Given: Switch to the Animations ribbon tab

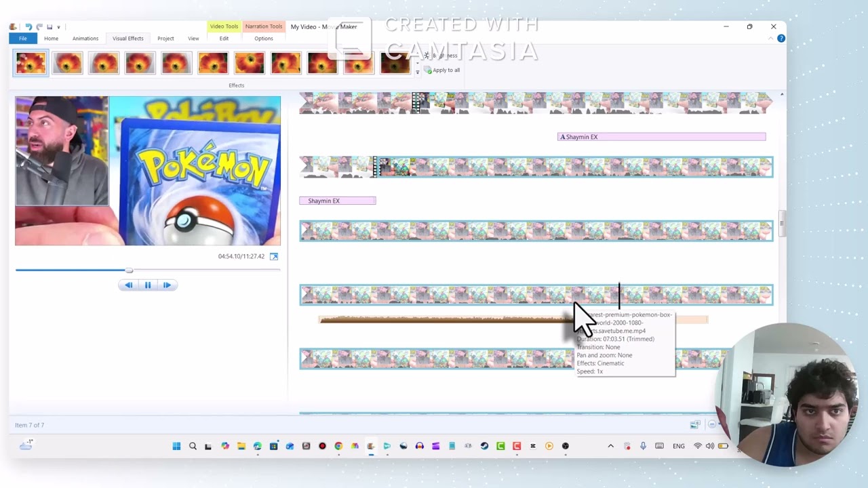Looking at the screenshot, I should tap(85, 39).
